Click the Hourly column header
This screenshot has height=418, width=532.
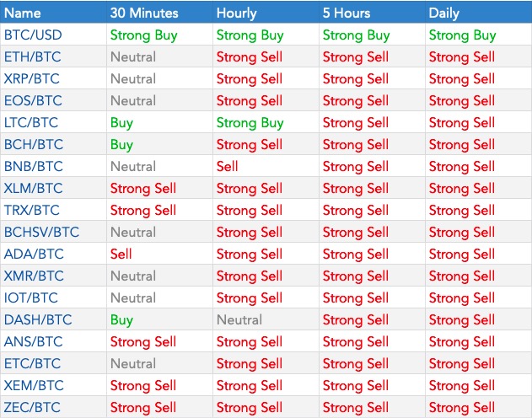pos(238,13)
